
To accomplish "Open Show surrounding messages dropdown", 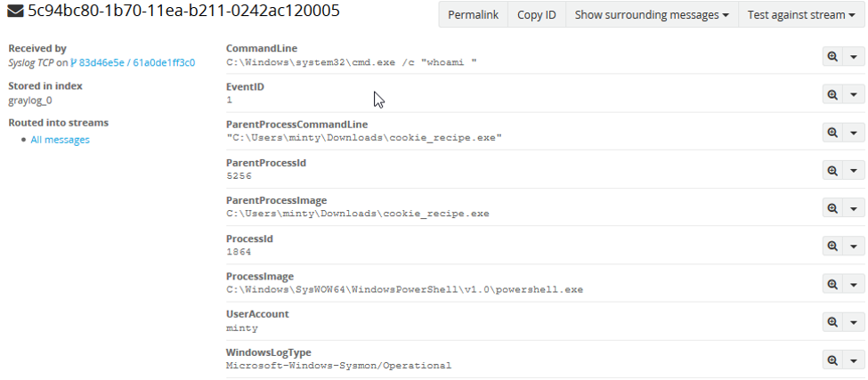I will point(653,15).
